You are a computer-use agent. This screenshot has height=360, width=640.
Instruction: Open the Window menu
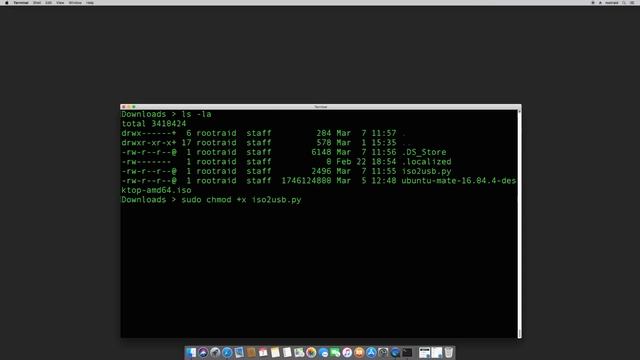point(75,2)
